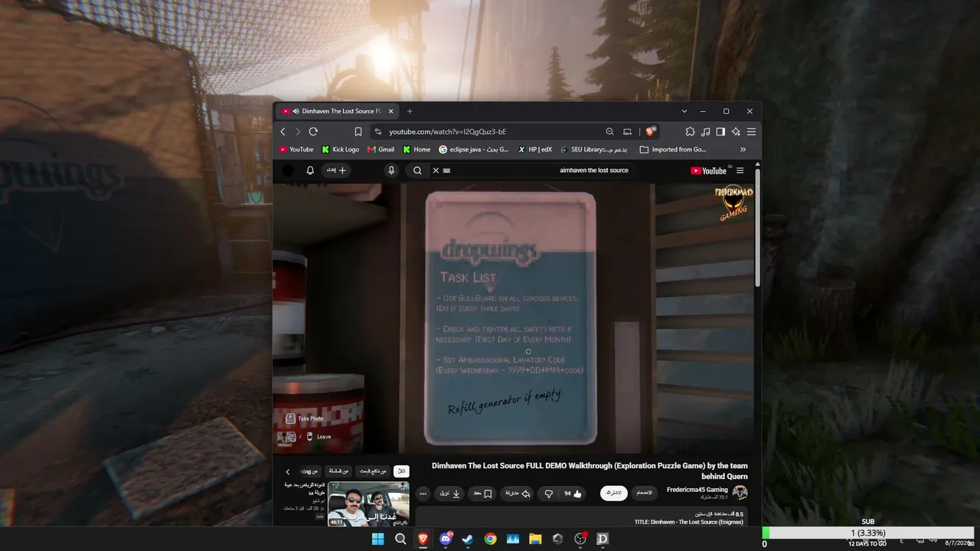Image resolution: width=980 pixels, height=551 pixels.
Task: Open the zoom control in the address bar
Action: point(609,132)
